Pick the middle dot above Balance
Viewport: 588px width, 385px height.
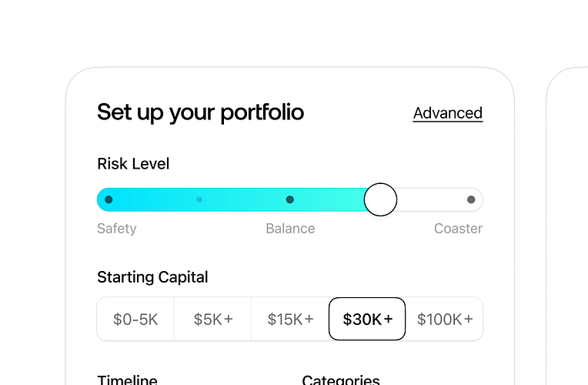290,199
